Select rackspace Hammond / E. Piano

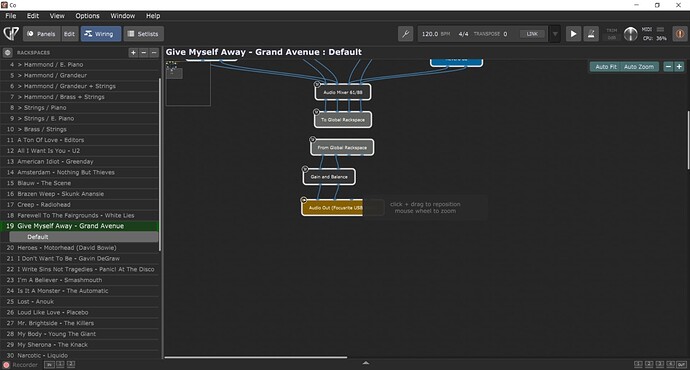[80, 65]
